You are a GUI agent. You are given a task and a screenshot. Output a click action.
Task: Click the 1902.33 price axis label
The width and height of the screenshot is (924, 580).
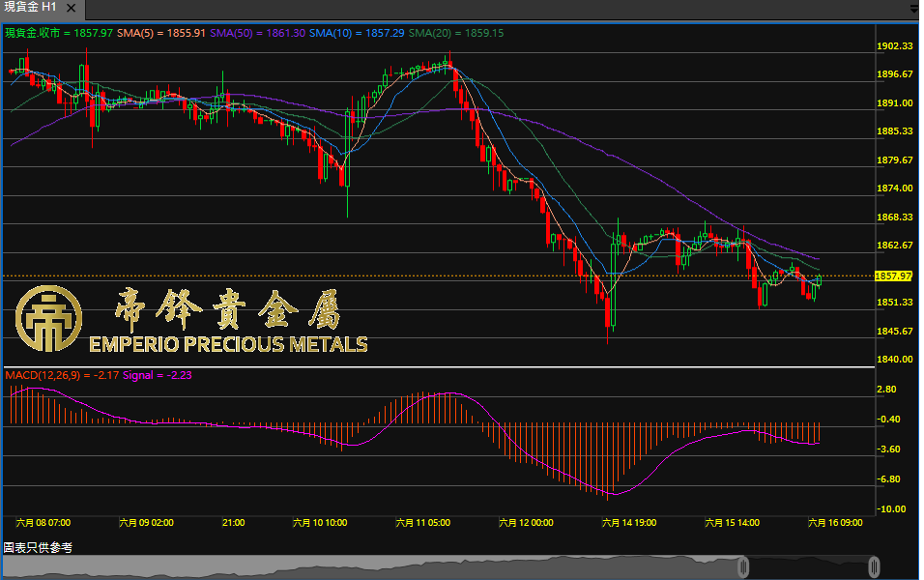[x=894, y=46]
